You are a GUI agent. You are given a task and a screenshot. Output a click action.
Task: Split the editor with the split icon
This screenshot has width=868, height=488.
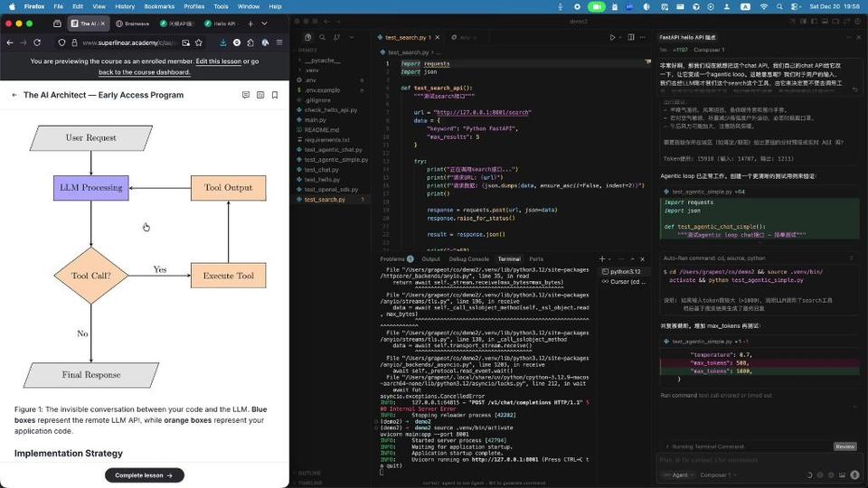coord(630,37)
